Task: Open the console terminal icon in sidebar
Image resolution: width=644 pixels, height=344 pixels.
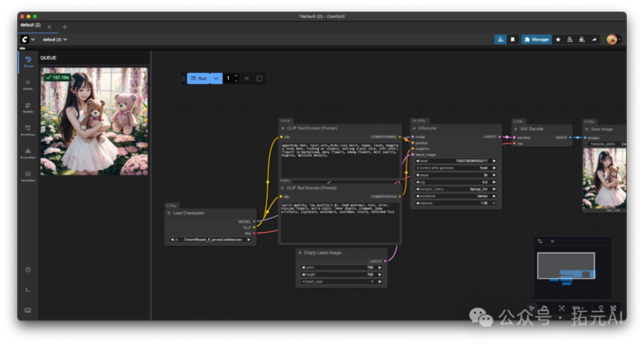Action: [x=28, y=290]
